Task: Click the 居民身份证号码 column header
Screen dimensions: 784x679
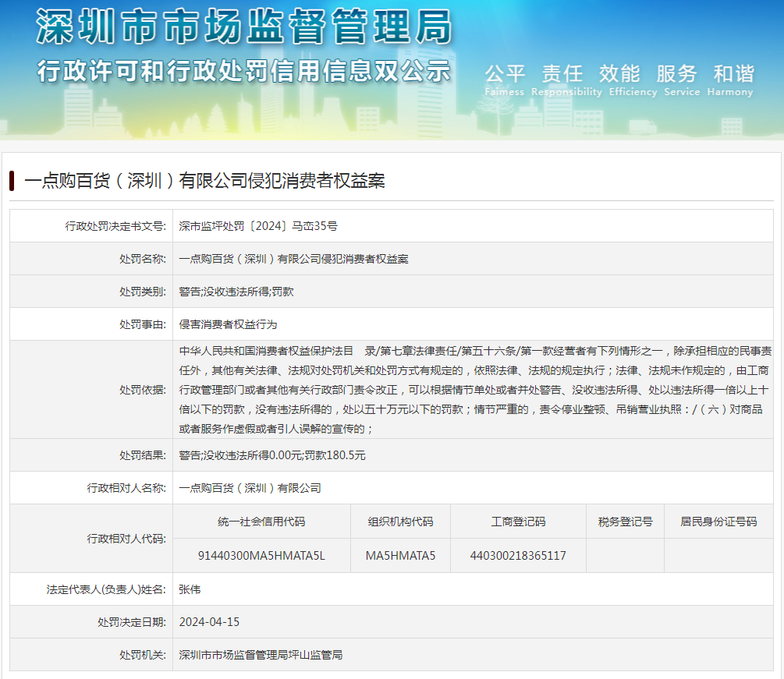Action: pos(718,522)
